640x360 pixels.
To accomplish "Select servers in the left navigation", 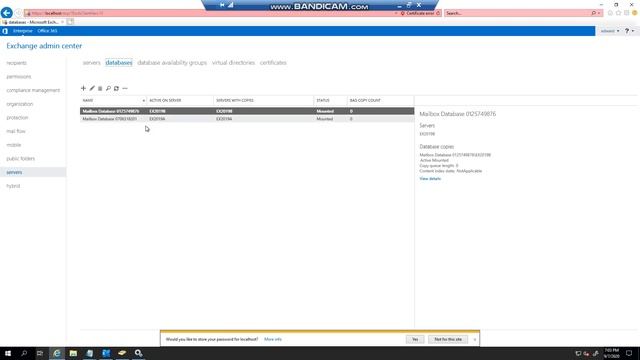I will click(33, 172).
